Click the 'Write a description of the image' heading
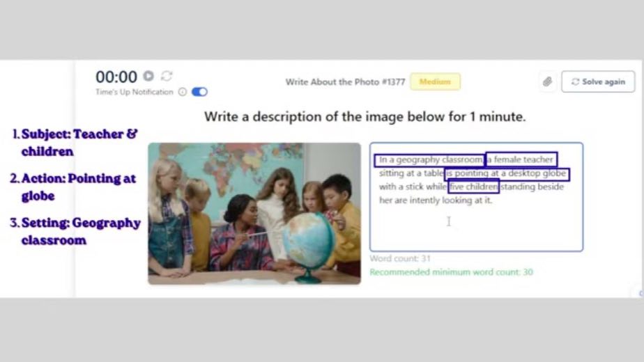The image size is (644, 362). 365,116
